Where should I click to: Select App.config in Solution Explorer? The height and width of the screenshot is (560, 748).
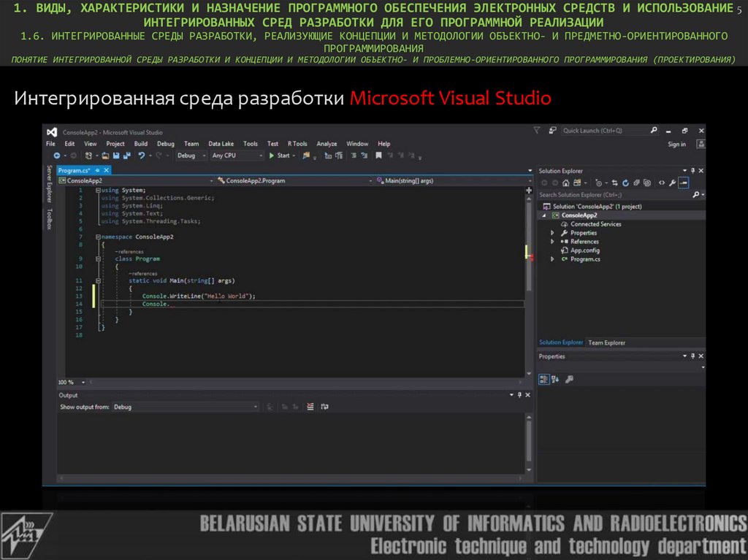584,250
